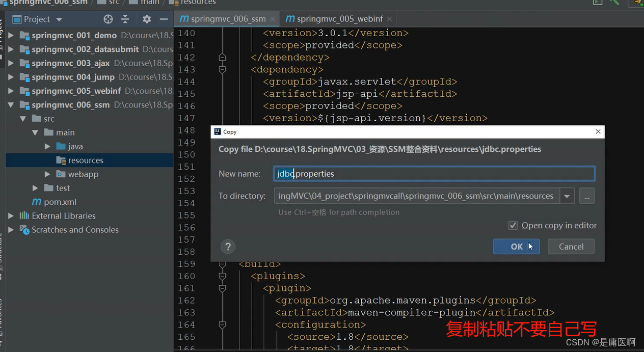Image resolution: width=644 pixels, height=352 pixels.
Task: Collapse the springmvc_006_ssm module arrow
Action: (x=11, y=105)
